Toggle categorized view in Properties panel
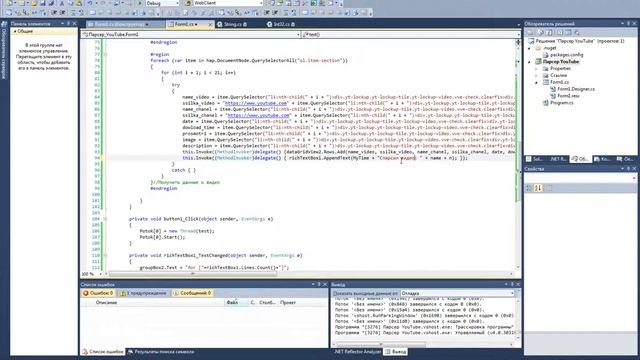This screenshot has height=360, width=640. click(x=529, y=188)
